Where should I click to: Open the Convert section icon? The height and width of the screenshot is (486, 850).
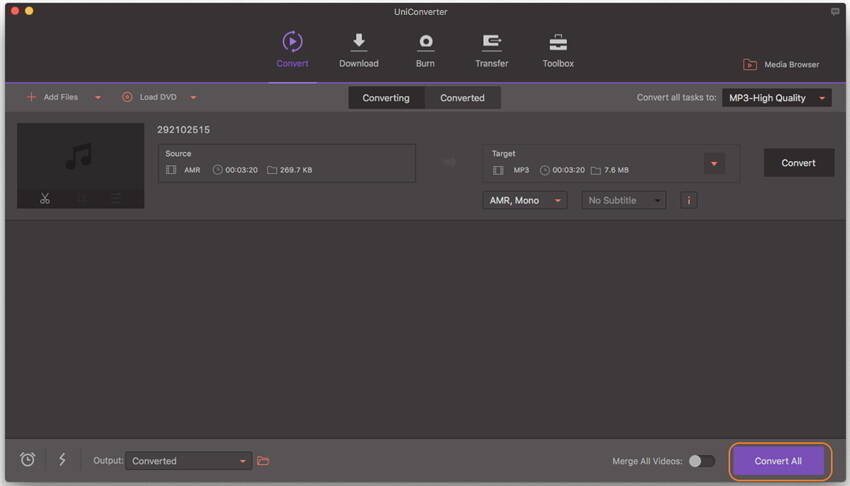tap(292, 42)
